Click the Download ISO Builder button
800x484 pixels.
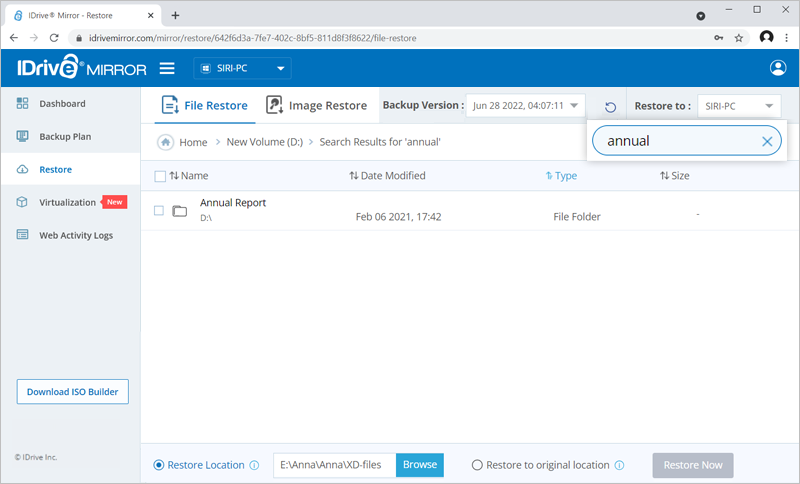pos(72,392)
